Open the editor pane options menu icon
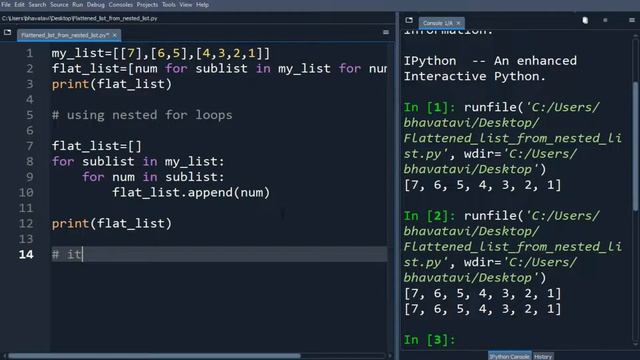The image size is (640, 360). tap(386, 32)
